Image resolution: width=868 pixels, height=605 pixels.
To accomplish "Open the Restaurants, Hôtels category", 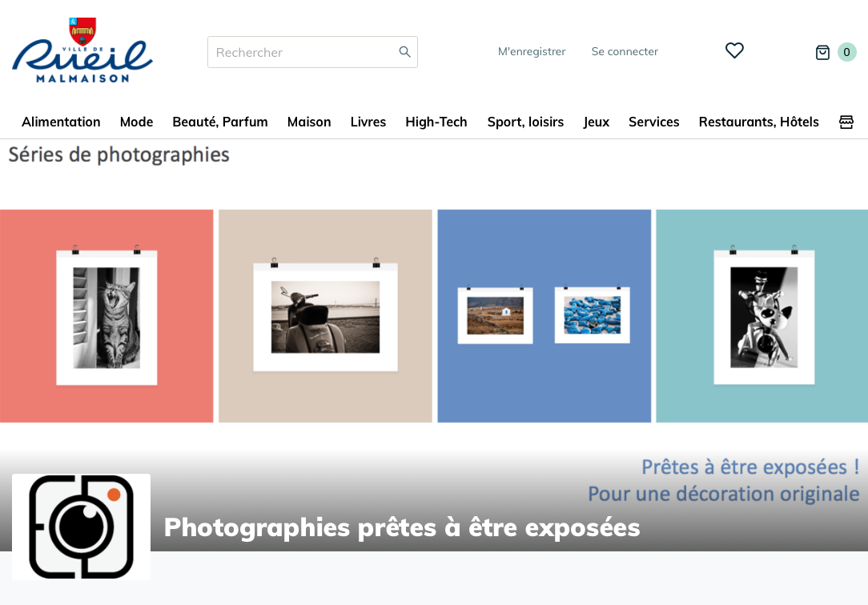I will click(758, 122).
